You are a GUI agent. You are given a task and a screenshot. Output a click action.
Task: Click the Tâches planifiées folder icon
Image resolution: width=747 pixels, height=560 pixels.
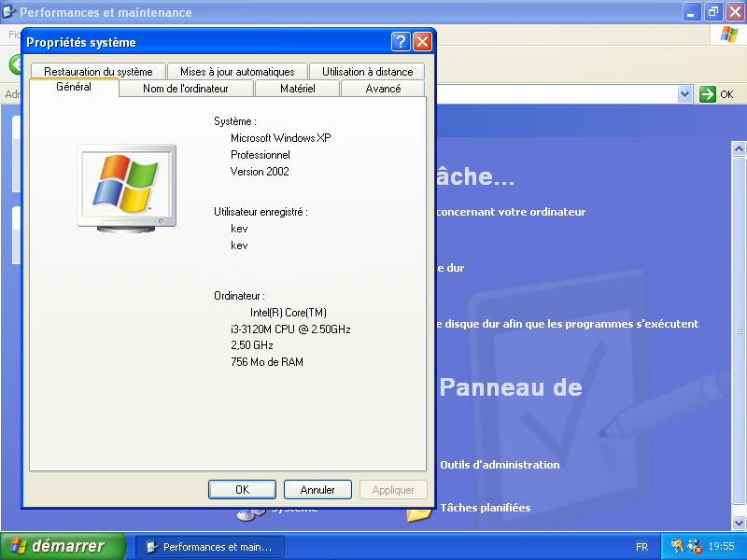[x=419, y=514]
